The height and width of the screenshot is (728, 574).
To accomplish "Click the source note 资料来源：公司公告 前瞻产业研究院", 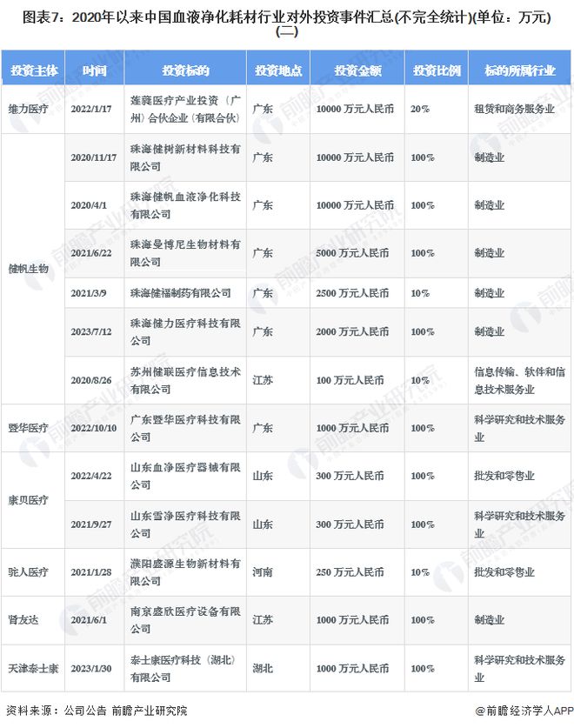I will tap(97, 711).
